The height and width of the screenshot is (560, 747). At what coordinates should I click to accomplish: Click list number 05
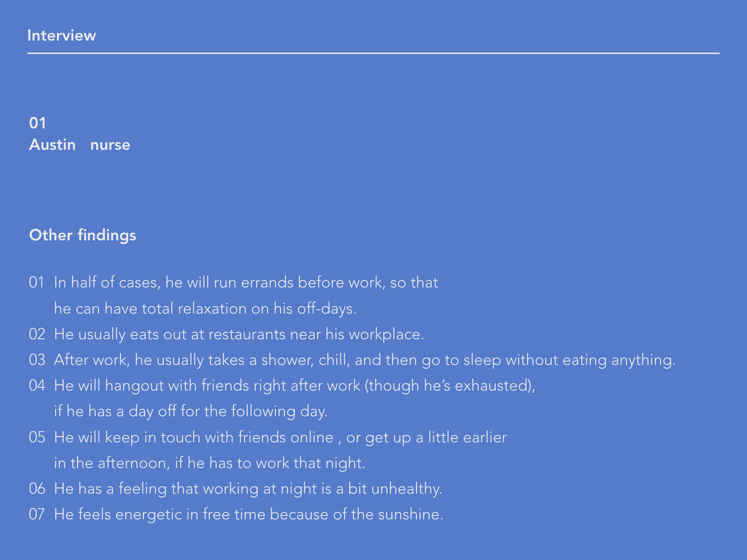tap(37, 437)
